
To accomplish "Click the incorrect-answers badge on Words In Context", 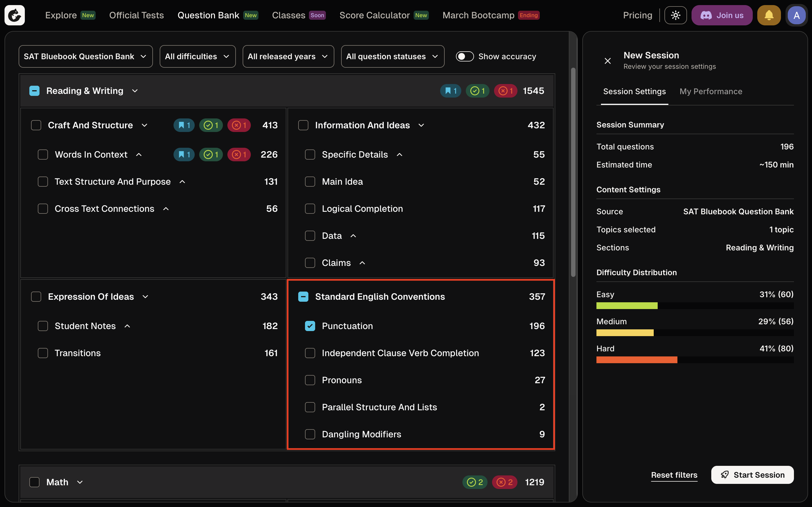I will click(x=239, y=155).
